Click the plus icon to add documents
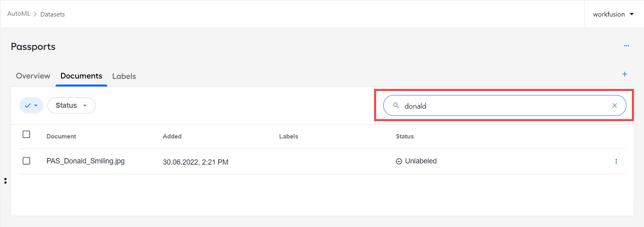 625,74
